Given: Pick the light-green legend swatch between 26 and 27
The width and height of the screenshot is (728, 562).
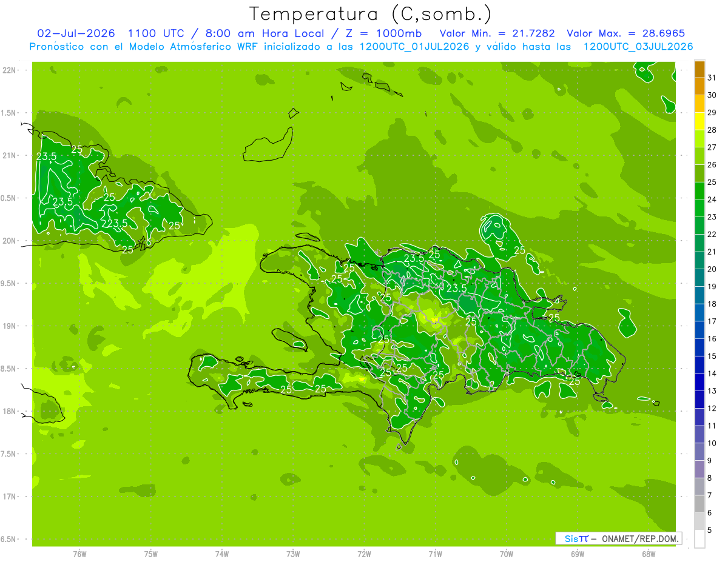Looking at the screenshot, I should click(x=699, y=156).
